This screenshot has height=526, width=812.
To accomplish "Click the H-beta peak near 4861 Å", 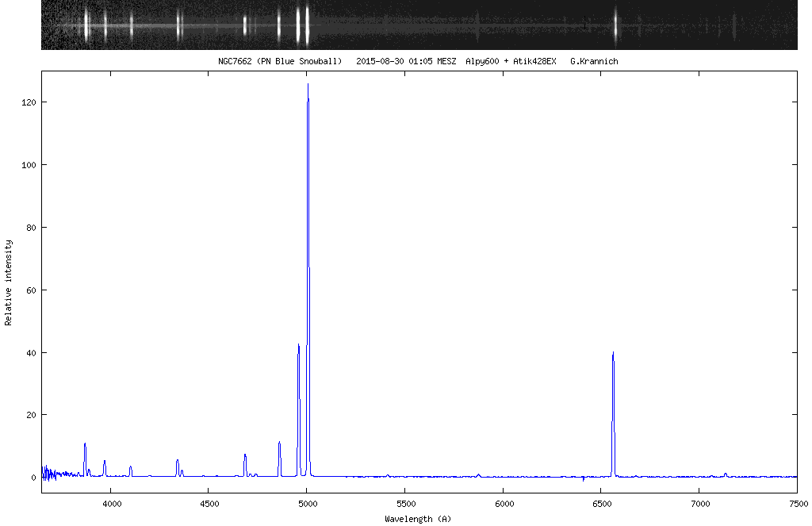I will pyautogui.click(x=279, y=443).
